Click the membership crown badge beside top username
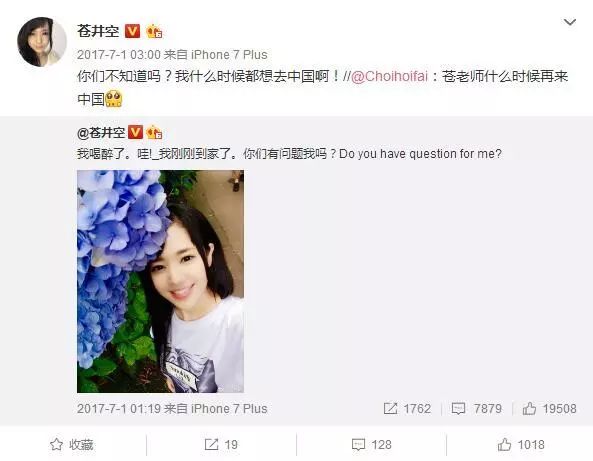This screenshot has width=593, height=461. click(154, 31)
